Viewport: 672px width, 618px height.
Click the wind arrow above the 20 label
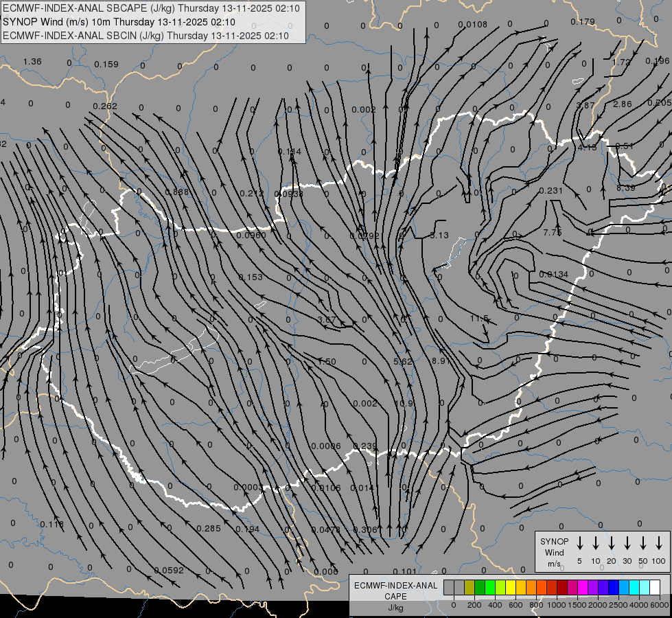coord(611,543)
